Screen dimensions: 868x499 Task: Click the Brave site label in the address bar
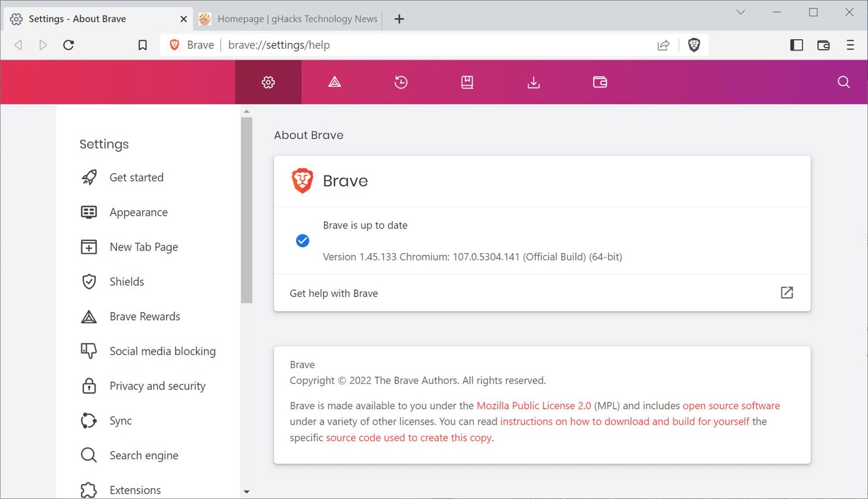tap(200, 45)
